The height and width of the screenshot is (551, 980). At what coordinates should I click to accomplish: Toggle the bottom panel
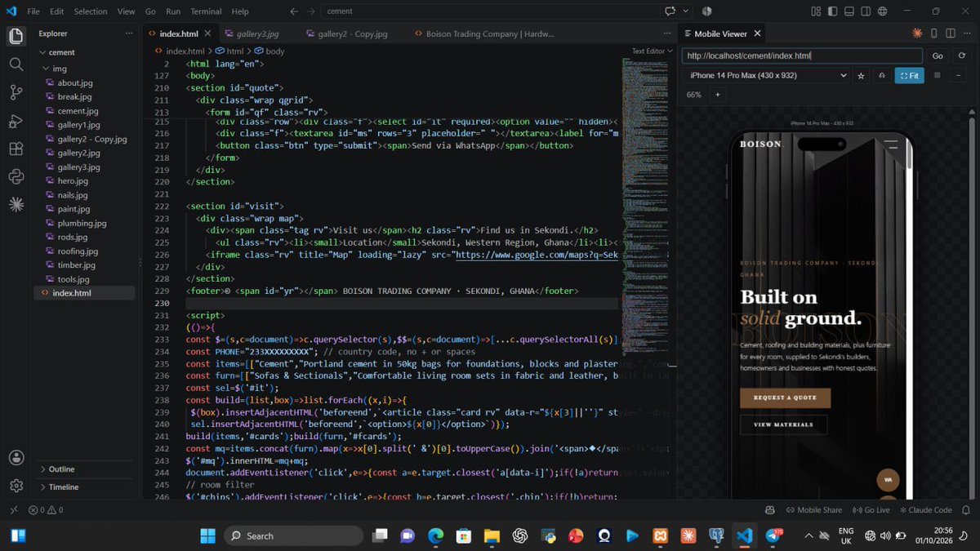(x=849, y=11)
